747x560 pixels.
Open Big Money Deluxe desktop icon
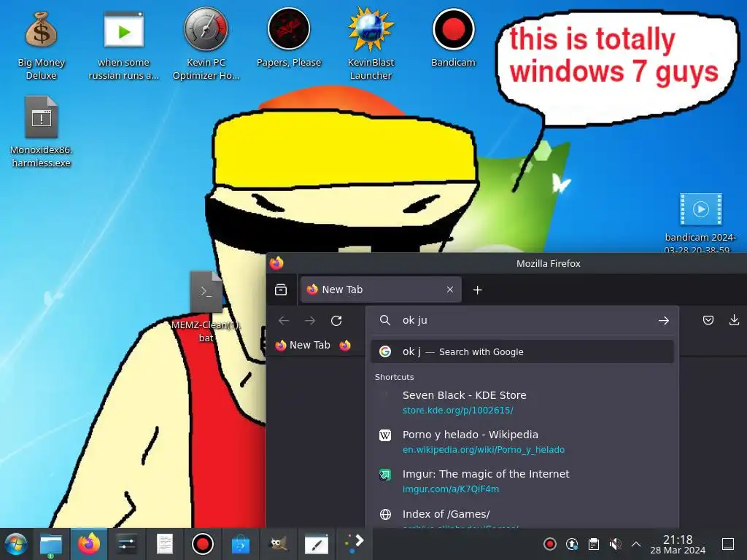[x=41, y=45]
